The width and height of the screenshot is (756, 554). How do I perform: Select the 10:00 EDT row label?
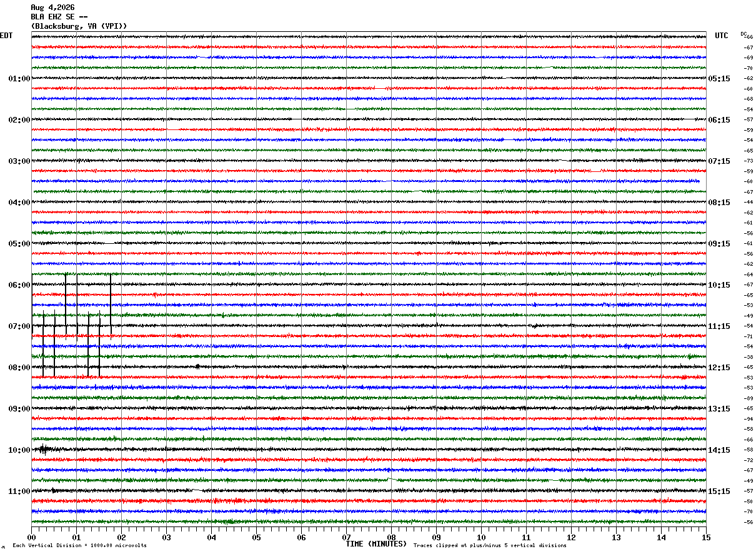tap(19, 450)
